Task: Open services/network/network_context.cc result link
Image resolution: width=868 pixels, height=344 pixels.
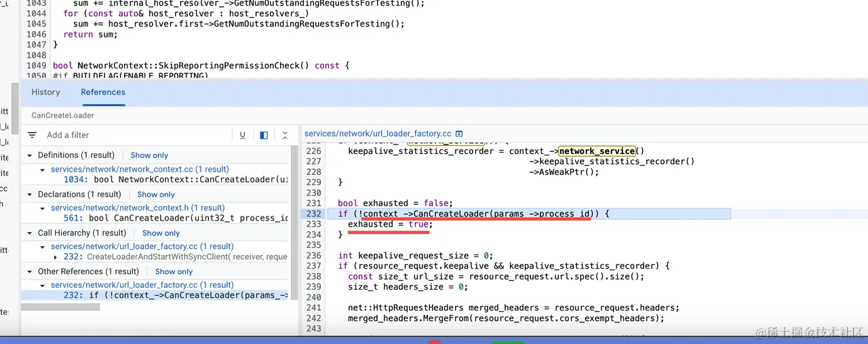Action: point(140,170)
